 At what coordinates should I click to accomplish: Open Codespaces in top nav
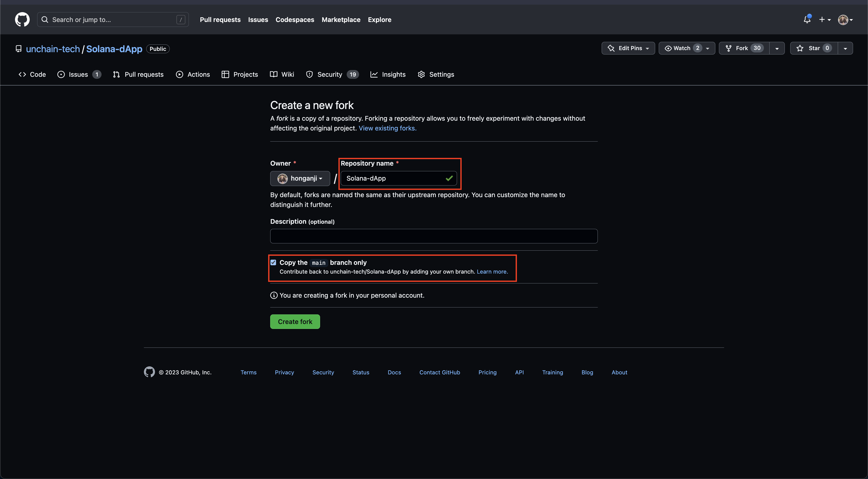tap(295, 20)
